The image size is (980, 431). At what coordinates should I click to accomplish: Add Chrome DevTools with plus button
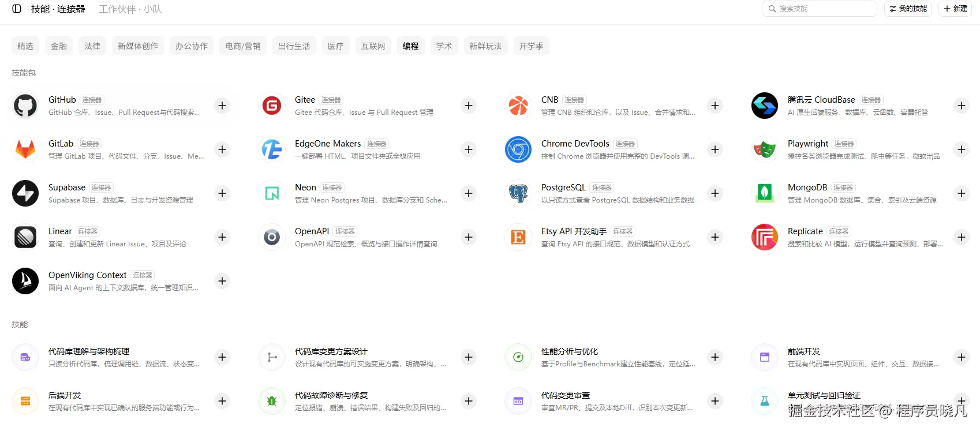pyautogui.click(x=715, y=149)
